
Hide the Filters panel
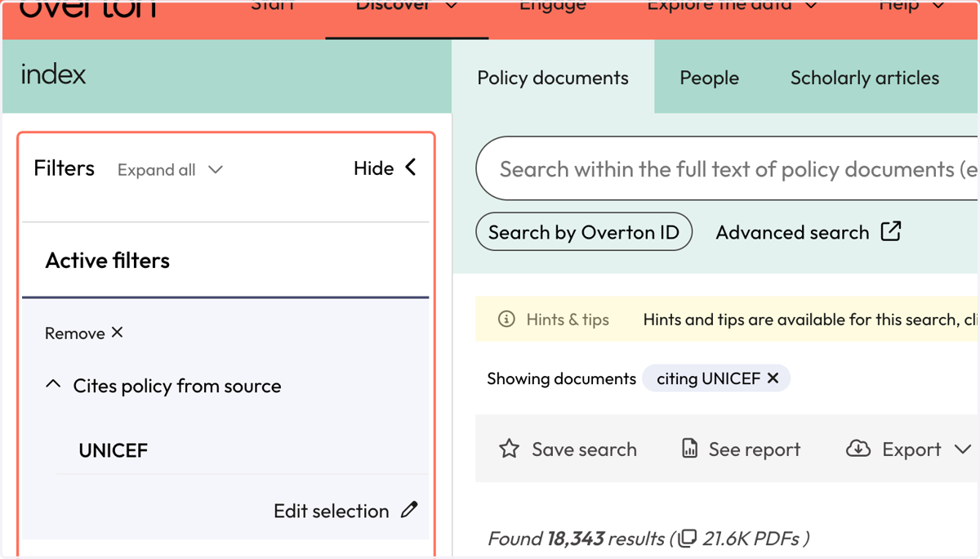pyautogui.click(x=385, y=168)
